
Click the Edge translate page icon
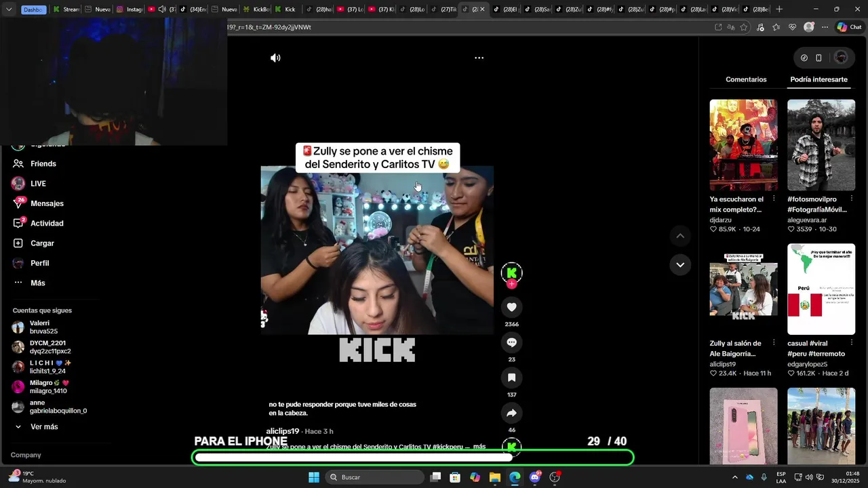click(731, 27)
